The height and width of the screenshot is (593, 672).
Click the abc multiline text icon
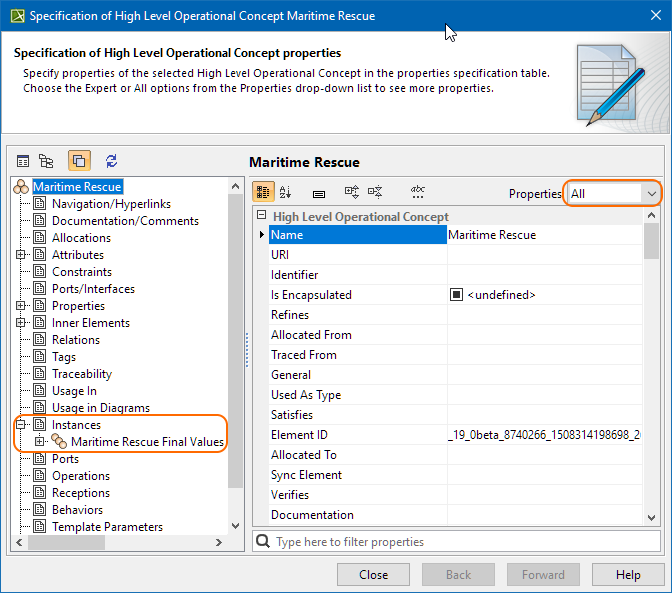[x=417, y=192]
